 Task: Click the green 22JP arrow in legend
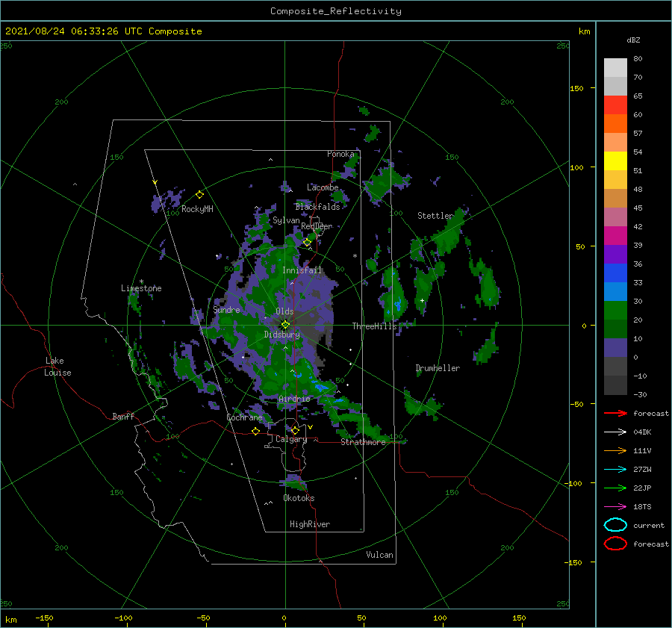[x=615, y=488]
